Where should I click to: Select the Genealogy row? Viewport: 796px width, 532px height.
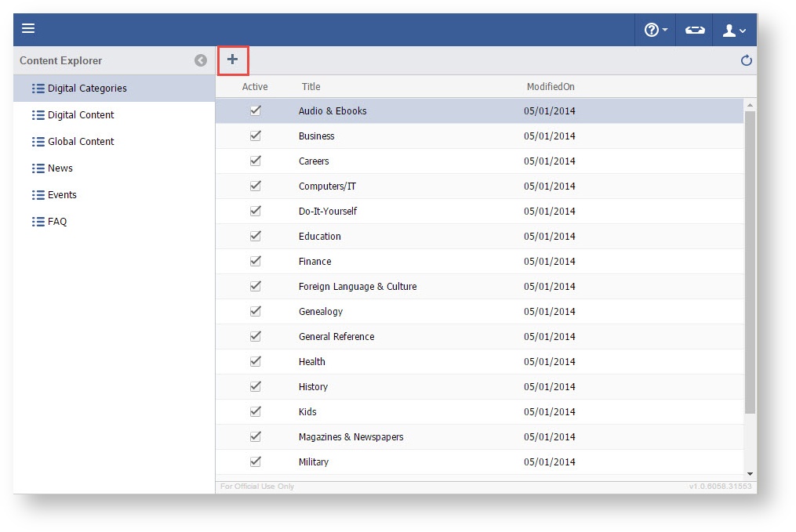point(321,311)
